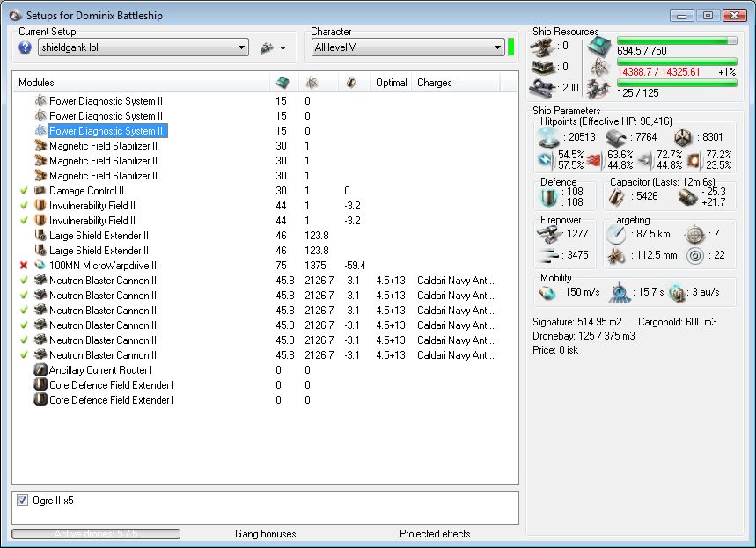
Task: Click the Price: 0 isk text
Action: (555, 350)
